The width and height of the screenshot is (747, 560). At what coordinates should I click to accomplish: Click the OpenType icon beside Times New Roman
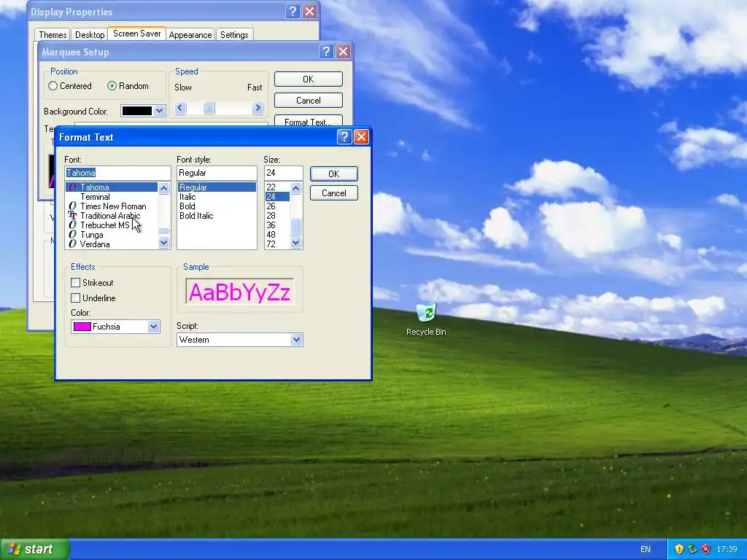tap(72, 206)
